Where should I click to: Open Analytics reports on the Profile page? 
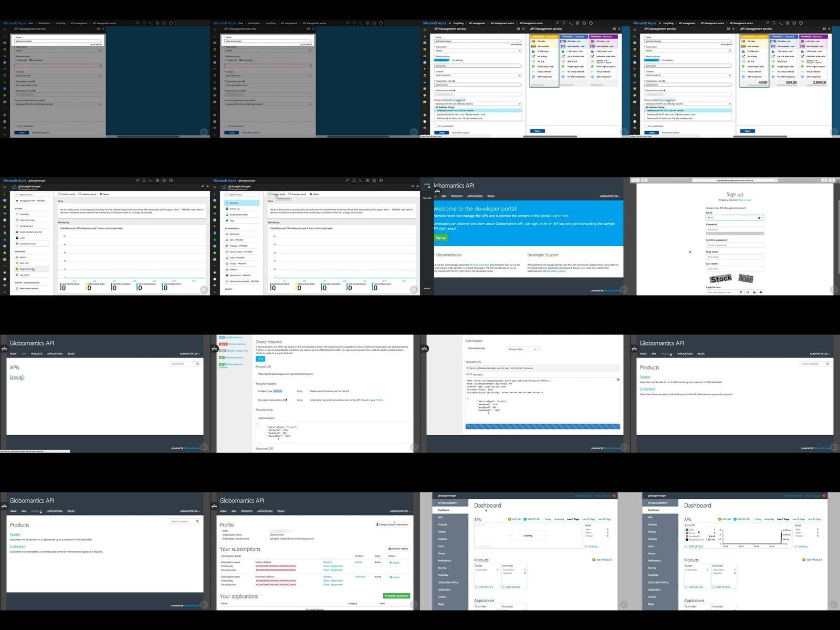click(x=399, y=549)
